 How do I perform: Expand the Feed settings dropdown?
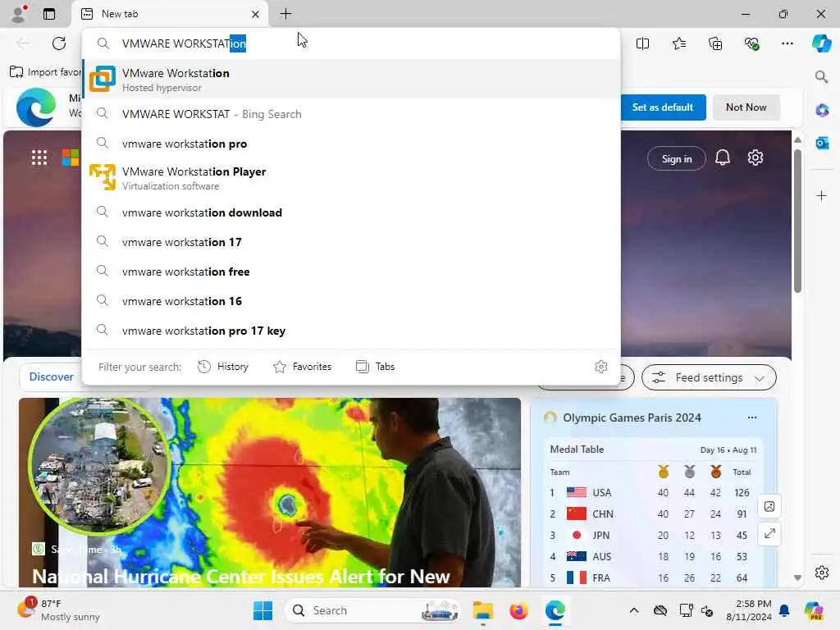[x=709, y=377]
